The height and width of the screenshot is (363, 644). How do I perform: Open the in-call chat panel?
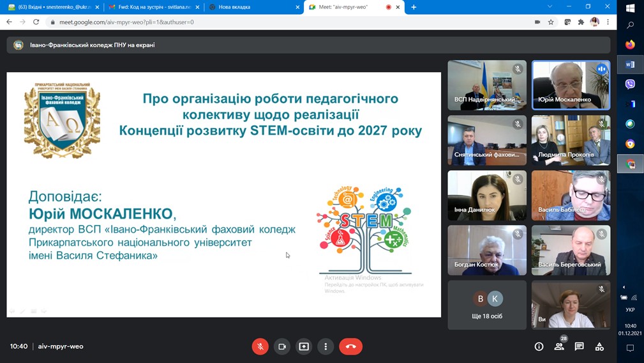(579, 346)
